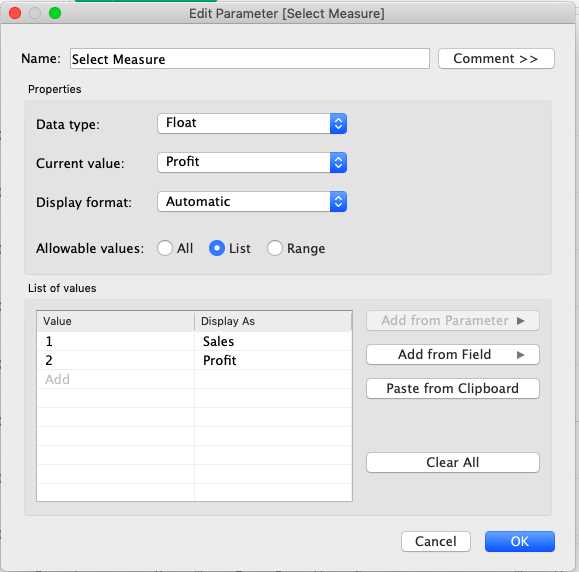Select the Profit display-as cell
This screenshot has height=572, width=579.
273,360
